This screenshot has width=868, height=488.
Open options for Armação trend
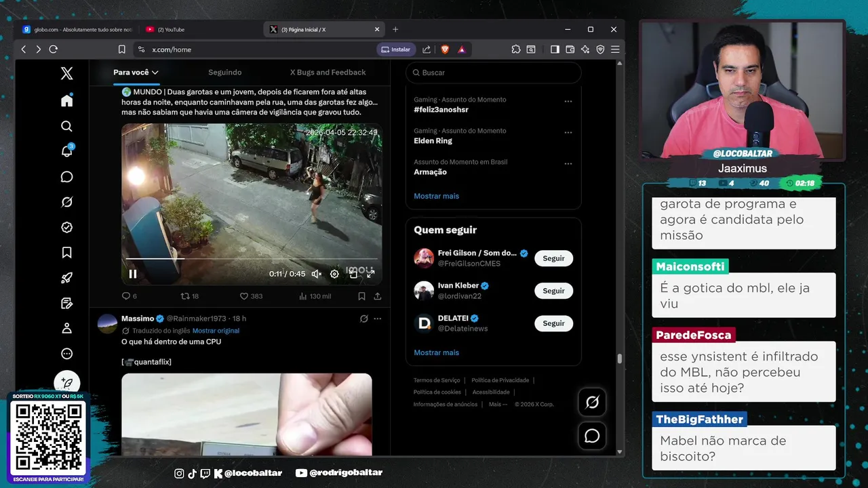point(568,163)
